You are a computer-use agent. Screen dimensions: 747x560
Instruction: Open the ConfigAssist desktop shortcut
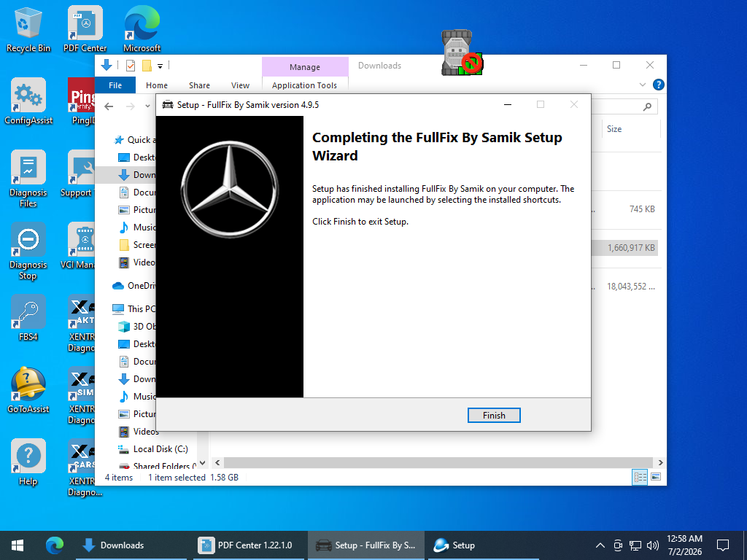pos(28,101)
